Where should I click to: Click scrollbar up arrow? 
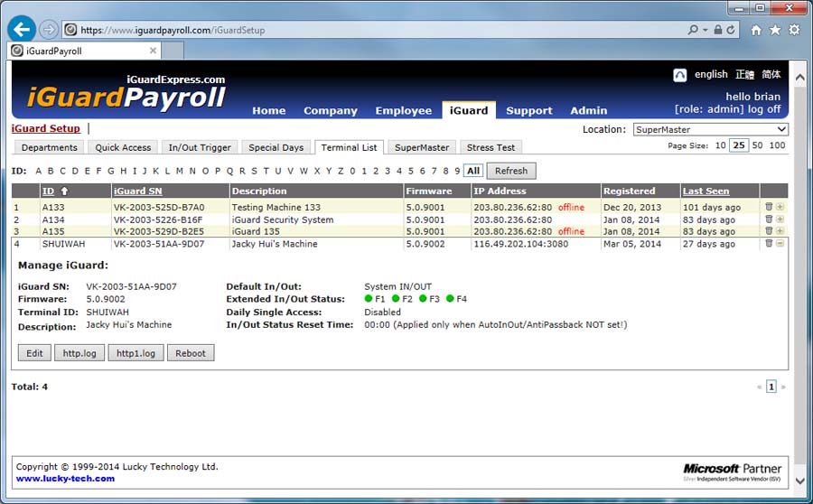[800, 78]
